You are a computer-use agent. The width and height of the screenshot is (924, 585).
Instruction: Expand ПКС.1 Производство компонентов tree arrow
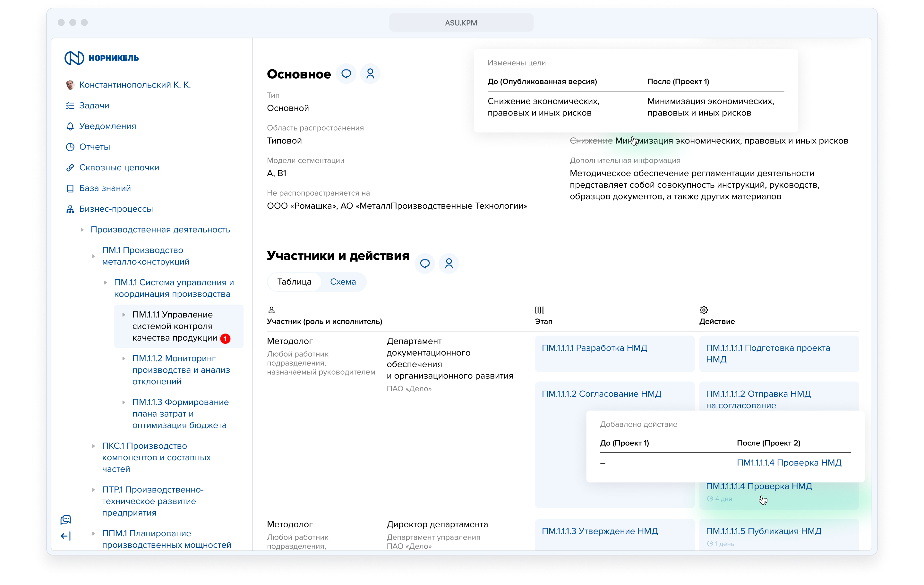click(x=94, y=446)
